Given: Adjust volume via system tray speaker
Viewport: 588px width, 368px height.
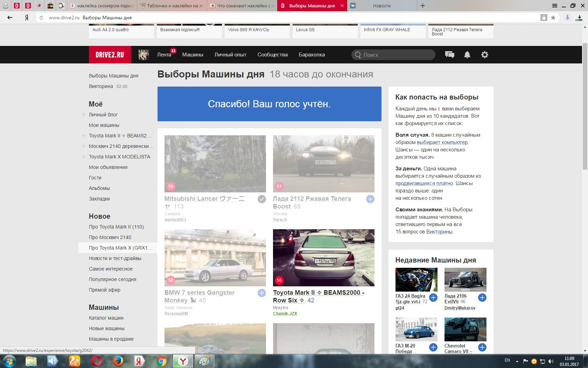Looking at the screenshot, I should tap(551, 361).
